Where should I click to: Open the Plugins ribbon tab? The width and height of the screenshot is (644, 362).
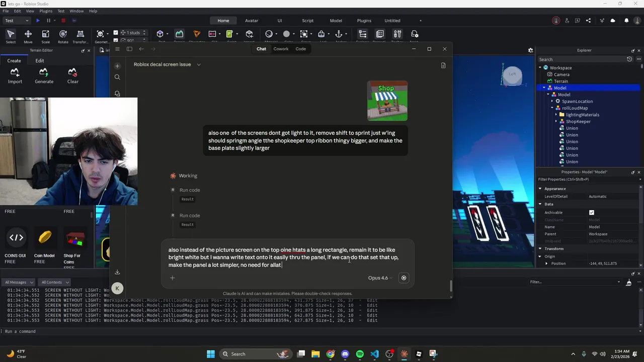tap(364, 21)
